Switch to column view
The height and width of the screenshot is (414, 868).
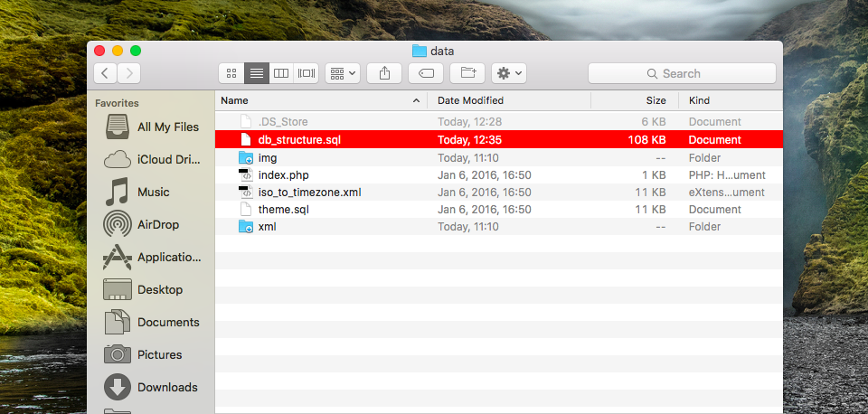pyautogui.click(x=281, y=73)
